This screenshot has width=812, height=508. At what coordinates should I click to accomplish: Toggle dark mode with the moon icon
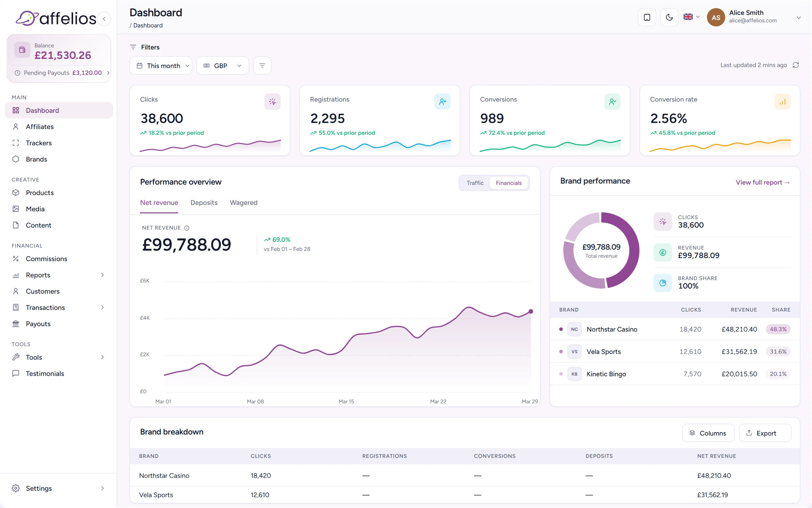pyautogui.click(x=669, y=17)
